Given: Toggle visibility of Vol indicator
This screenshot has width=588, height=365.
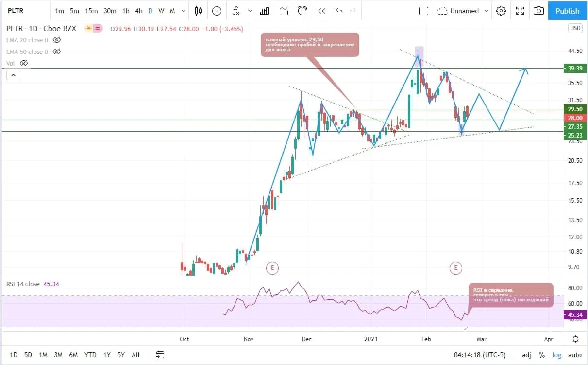Looking at the screenshot, I should click(24, 63).
